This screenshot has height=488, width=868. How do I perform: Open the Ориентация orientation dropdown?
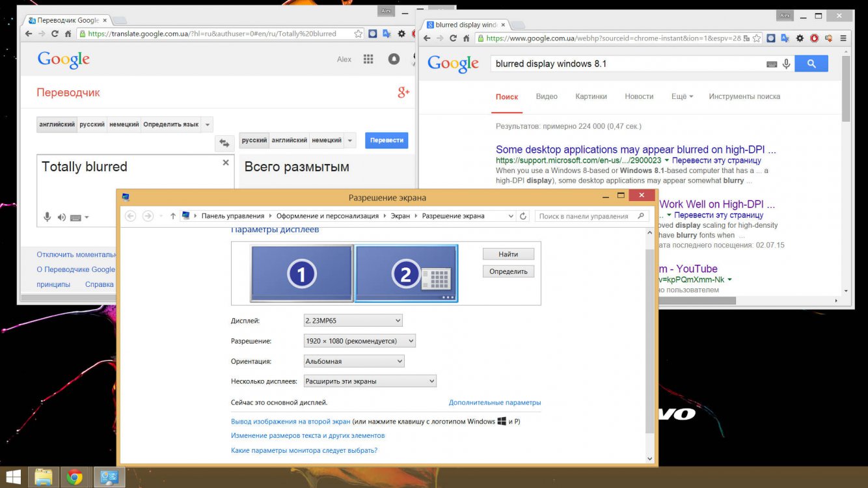tap(353, 360)
